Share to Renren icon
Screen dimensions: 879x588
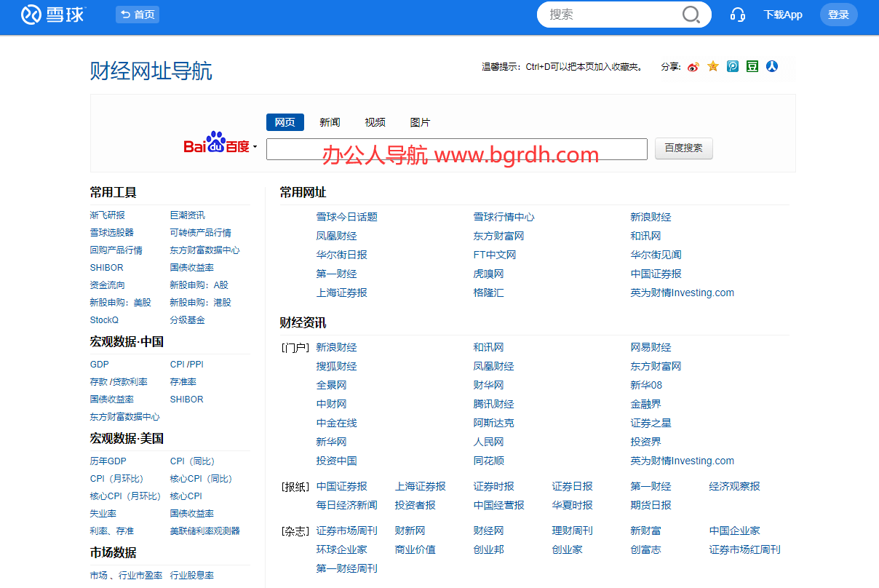(x=772, y=66)
